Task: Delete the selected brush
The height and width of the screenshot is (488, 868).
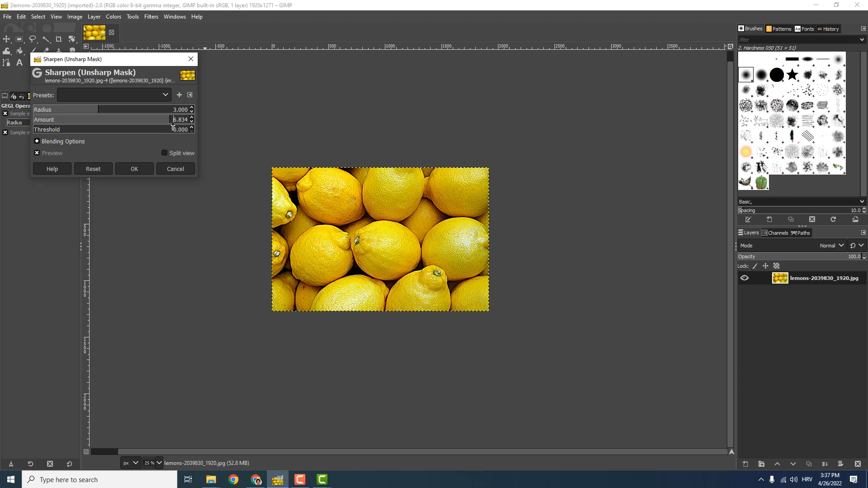Action: click(x=811, y=219)
